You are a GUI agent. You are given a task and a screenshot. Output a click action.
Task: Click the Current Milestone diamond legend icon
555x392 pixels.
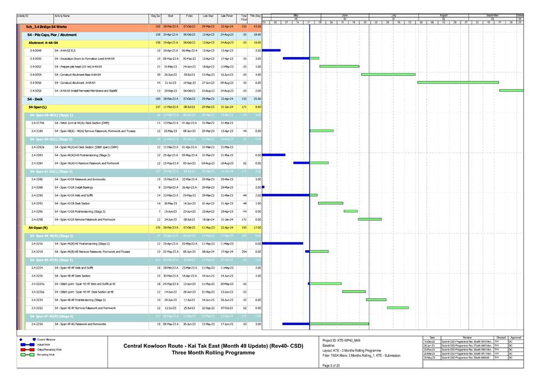[20, 339]
